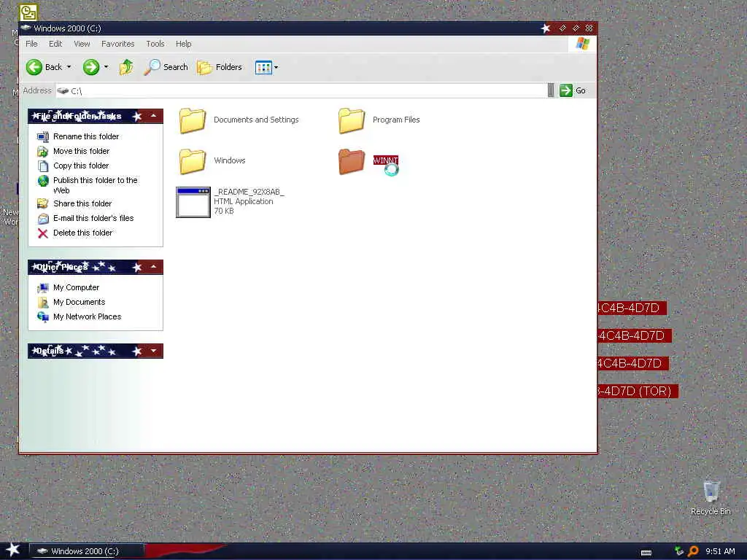
Task: Click the Share this folder hand icon
Action: pos(43,204)
